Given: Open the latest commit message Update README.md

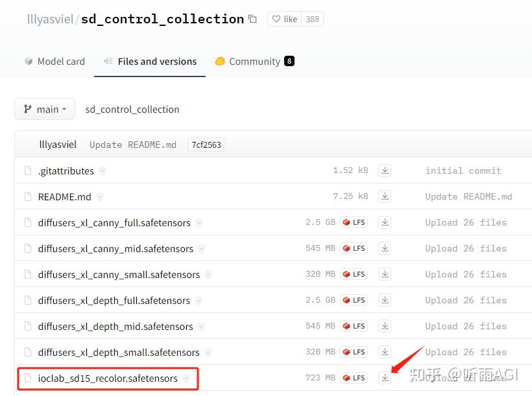Looking at the screenshot, I should tap(133, 145).
